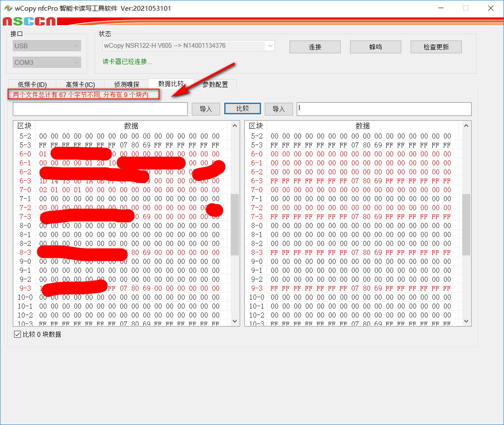Select row 5-2 in left table
Viewport: 504px width, 425px height.
click(122, 136)
